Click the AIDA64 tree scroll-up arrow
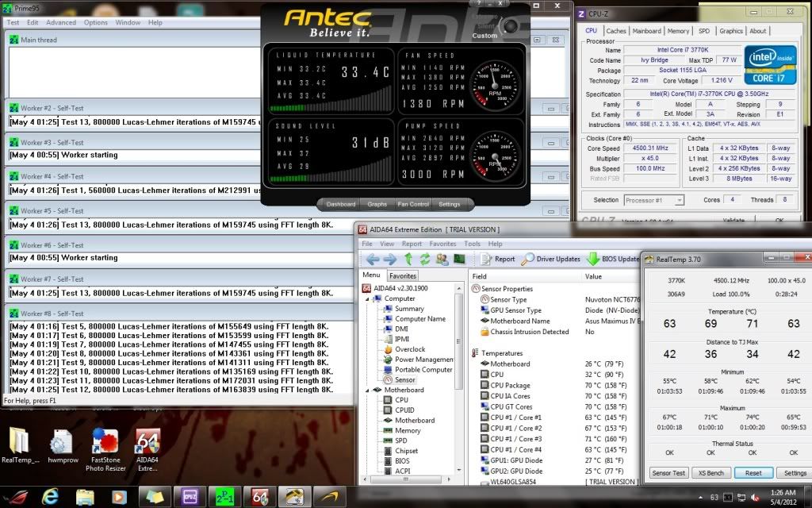 click(x=459, y=288)
